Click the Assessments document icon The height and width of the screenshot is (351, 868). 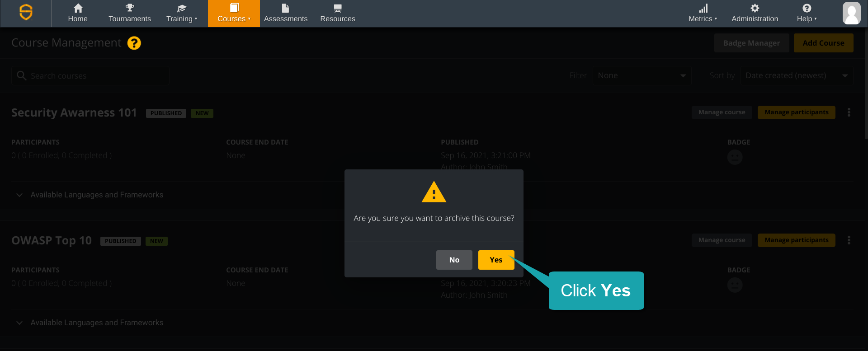(x=285, y=8)
